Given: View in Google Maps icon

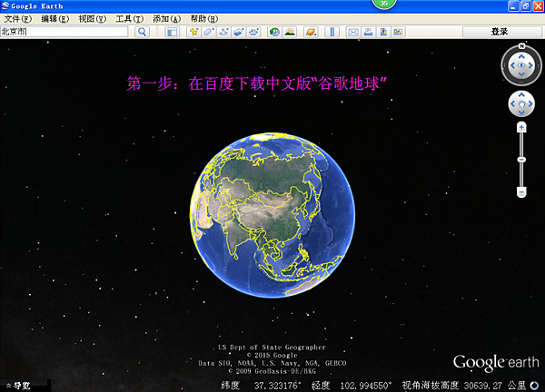Looking at the screenshot, I should click(398, 32).
